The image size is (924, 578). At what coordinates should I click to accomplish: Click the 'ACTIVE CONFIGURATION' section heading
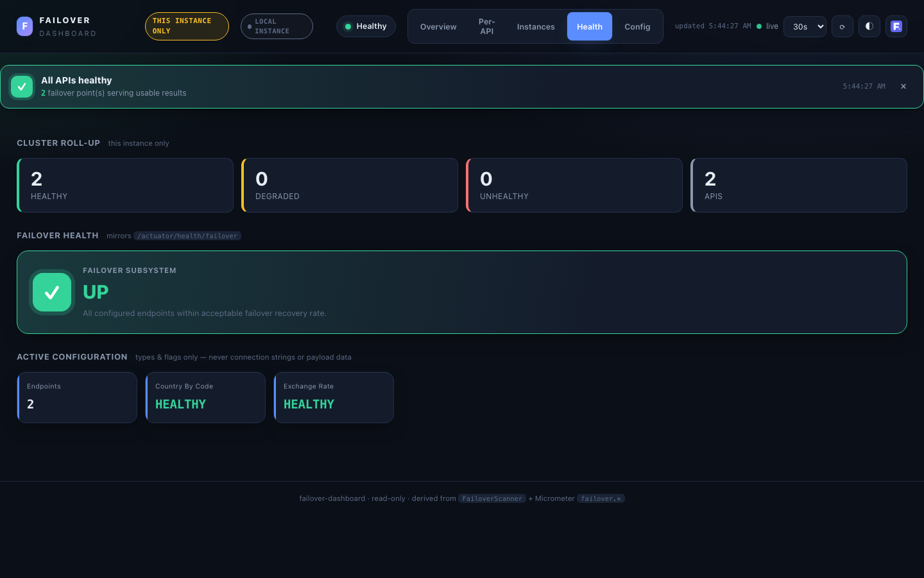(72, 356)
